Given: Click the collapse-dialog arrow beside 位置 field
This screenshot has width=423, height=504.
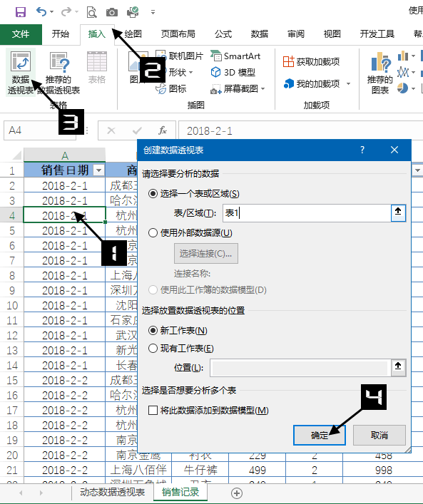Looking at the screenshot, I should tap(398, 368).
